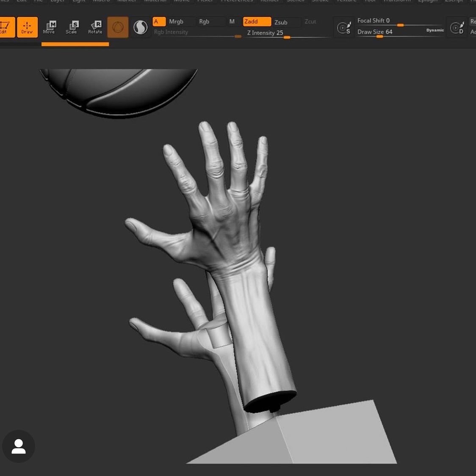
Task: Click the Dynamic draw size button
Action: 435,30
